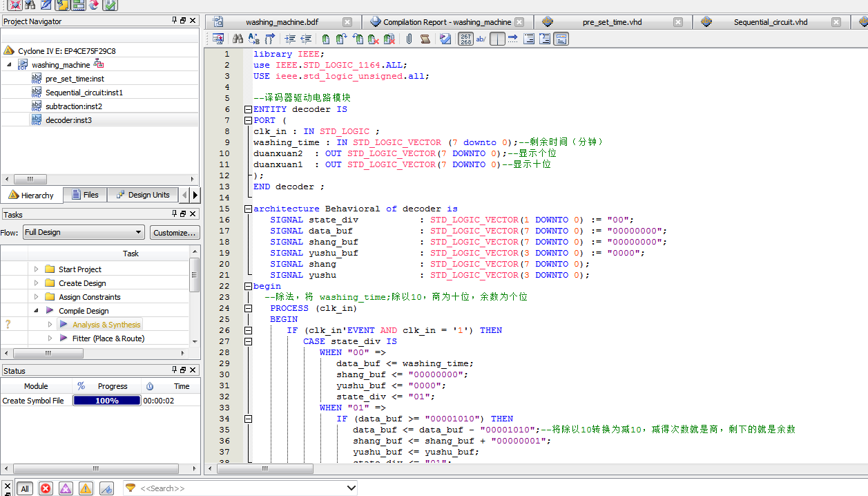Click the Replace text icon in editor toolbar
This screenshot has width=868, height=496.
pos(253,39)
